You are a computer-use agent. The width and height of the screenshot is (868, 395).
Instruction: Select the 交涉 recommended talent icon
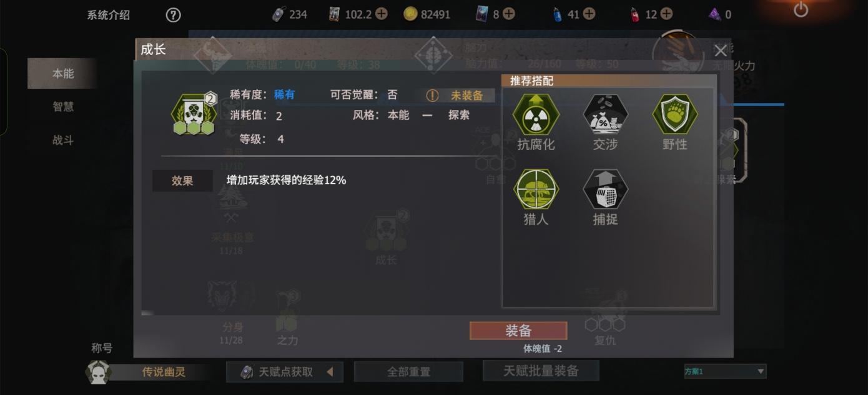[x=605, y=115]
